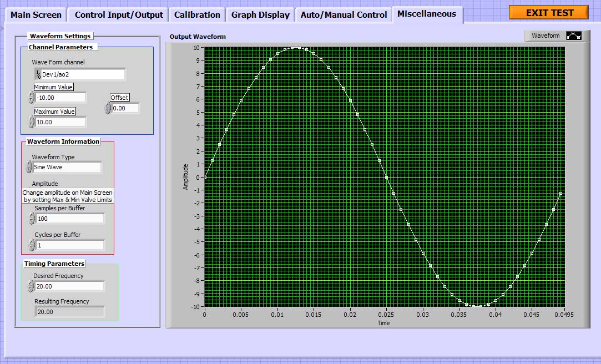Screen dimensions: 601x364
Task: Edit the Samples per Buffer value 100
Action: tap(70, 219)
